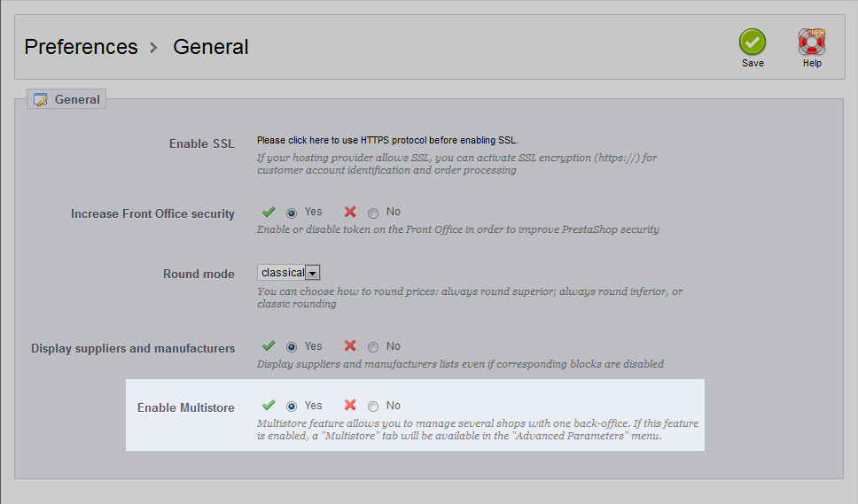Click the General breadcrumb title

(211, 47)
